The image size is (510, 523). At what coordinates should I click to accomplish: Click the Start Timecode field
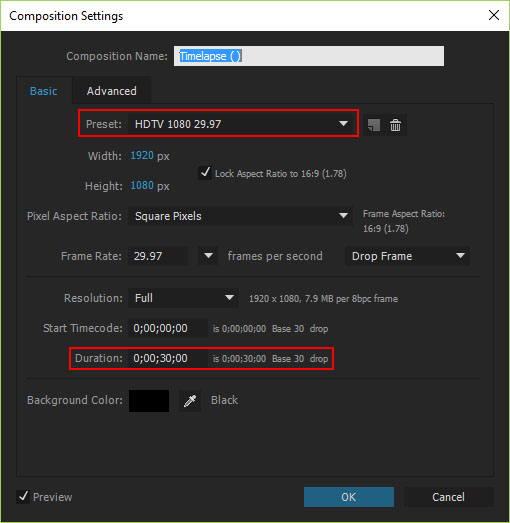(x=167, y=328)
